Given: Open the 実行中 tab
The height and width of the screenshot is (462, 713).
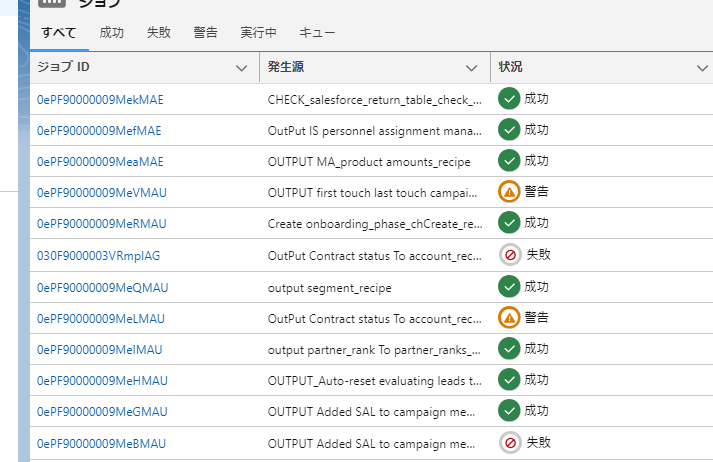Looking at the screenshot, I should (258, 33).
